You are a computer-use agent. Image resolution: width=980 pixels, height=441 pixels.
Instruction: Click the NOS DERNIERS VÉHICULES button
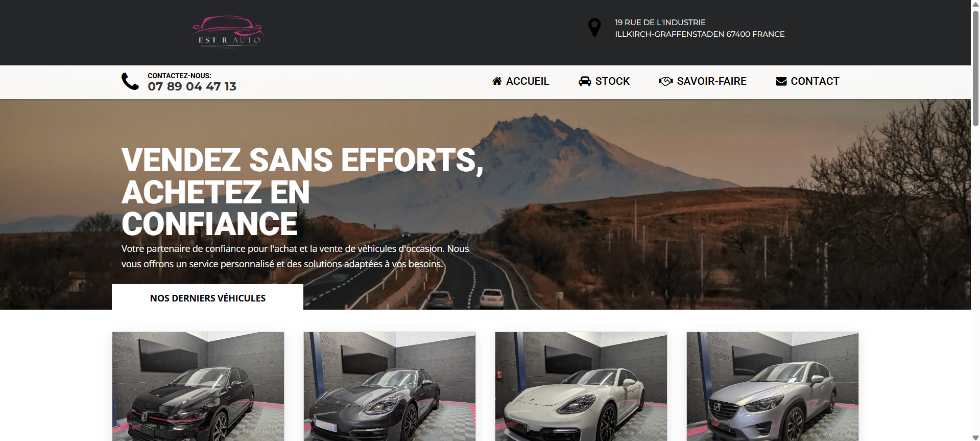point(207,297)
